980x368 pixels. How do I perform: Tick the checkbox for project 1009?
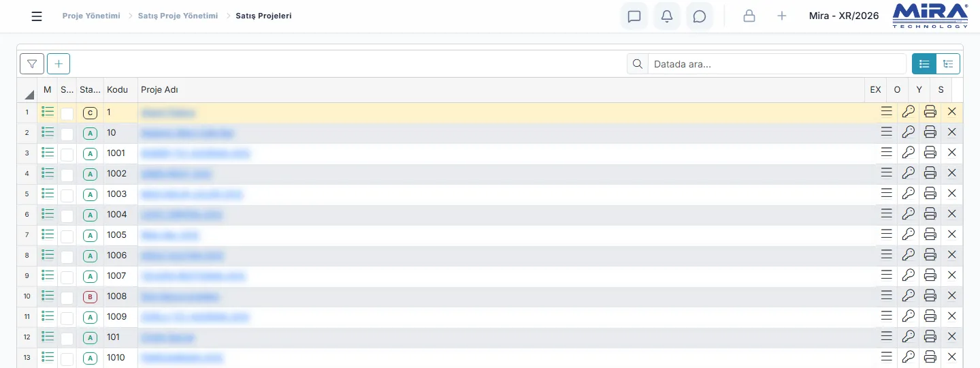click(67, 318)
